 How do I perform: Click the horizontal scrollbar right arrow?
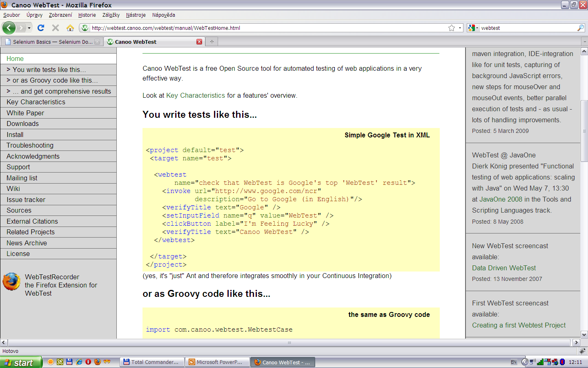pos(576,343)
